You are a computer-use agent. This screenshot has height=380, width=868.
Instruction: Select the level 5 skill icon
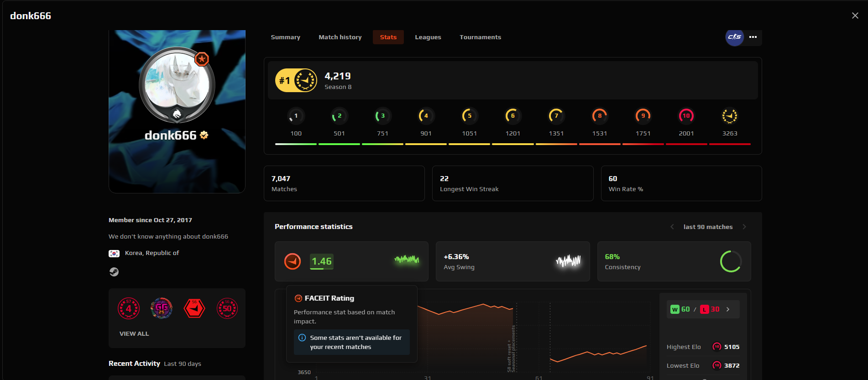tap(469, 116)
